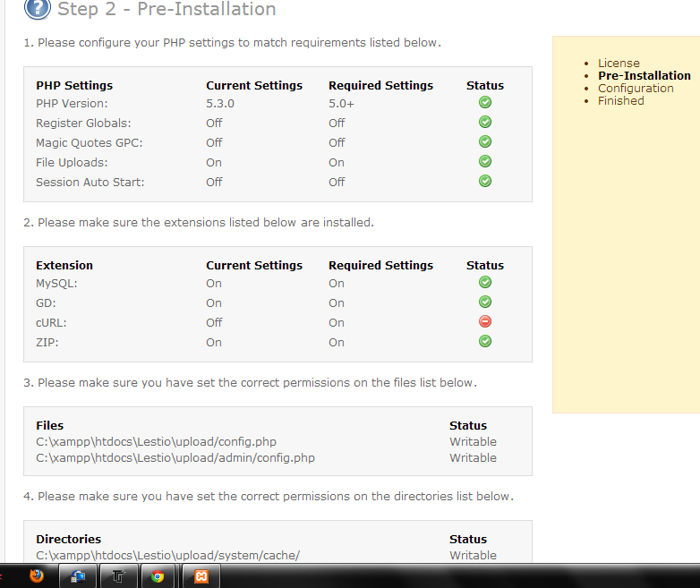Select Finished step in sidebar
The height and width of the screenshot is (588, 700).
621,100
